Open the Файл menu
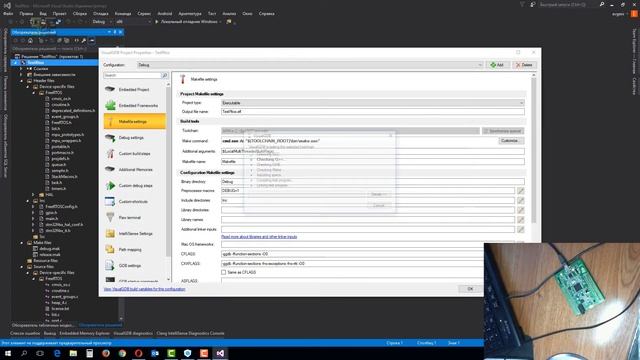Screen dimensions: 640x360 tap(8, 13)
